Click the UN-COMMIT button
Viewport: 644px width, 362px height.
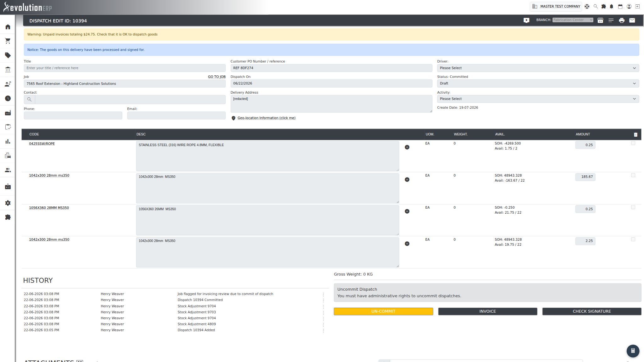pyautogui.click(x=383, y=311)
